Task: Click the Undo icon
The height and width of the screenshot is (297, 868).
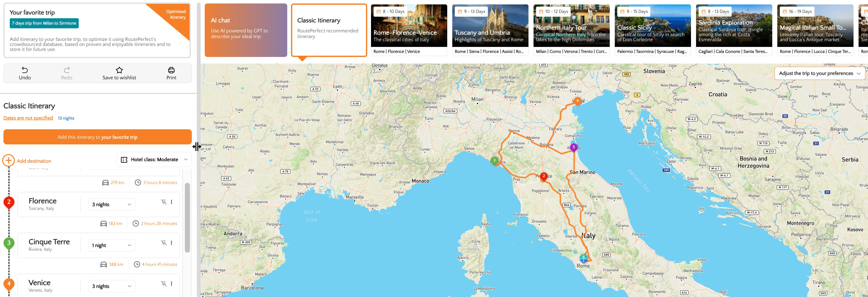Action: (x=25, y=70)
